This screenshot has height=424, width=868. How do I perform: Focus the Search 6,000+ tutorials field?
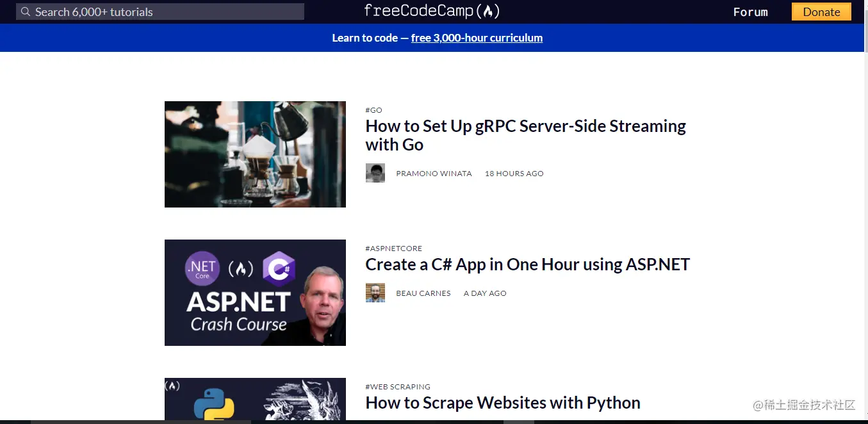pos(160,12)
